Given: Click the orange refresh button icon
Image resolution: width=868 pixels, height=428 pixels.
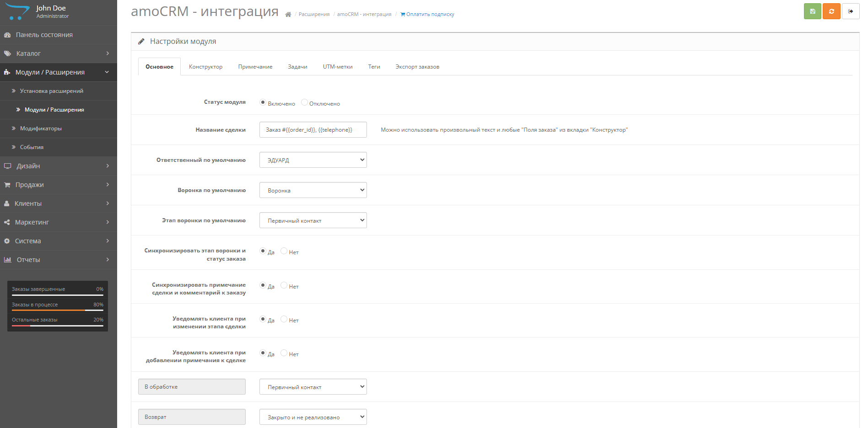Looking at the screenshot, I should click(831, 11).
